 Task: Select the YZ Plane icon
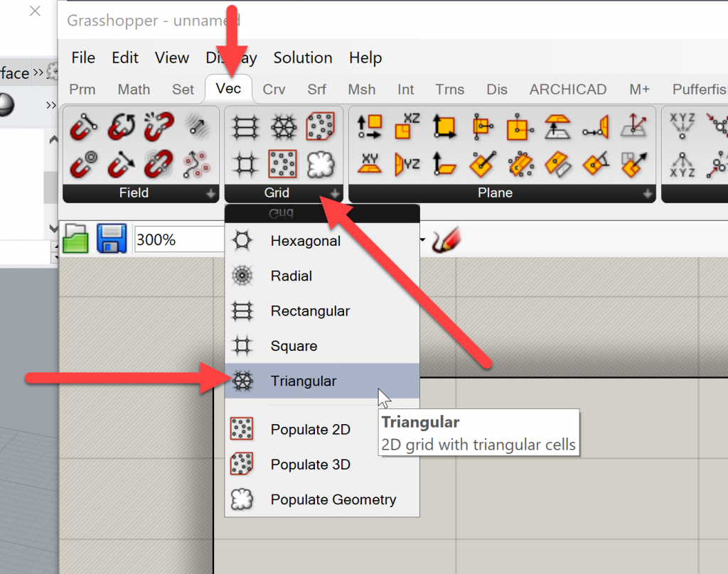pyautogui.click(x=407, y=164)
